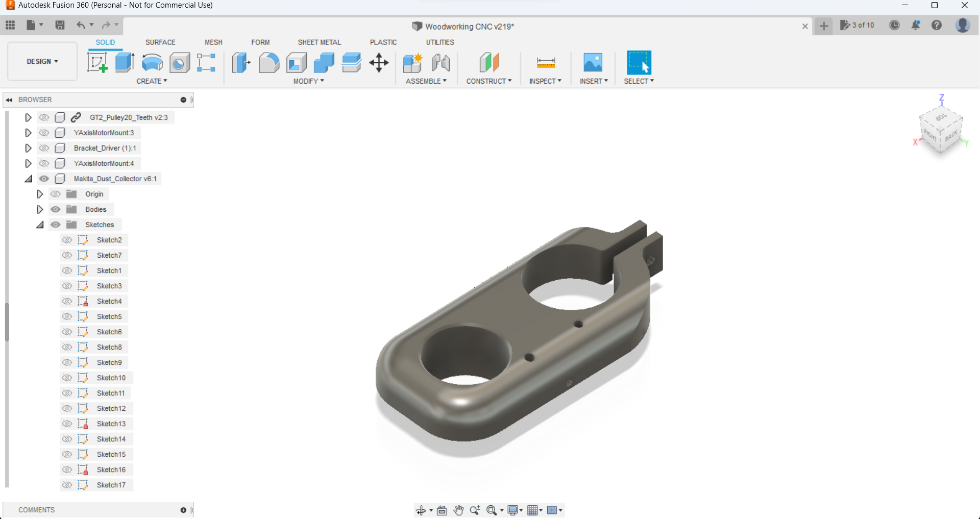Close the Woodworking CNC v219 tab

coord(805,26)
